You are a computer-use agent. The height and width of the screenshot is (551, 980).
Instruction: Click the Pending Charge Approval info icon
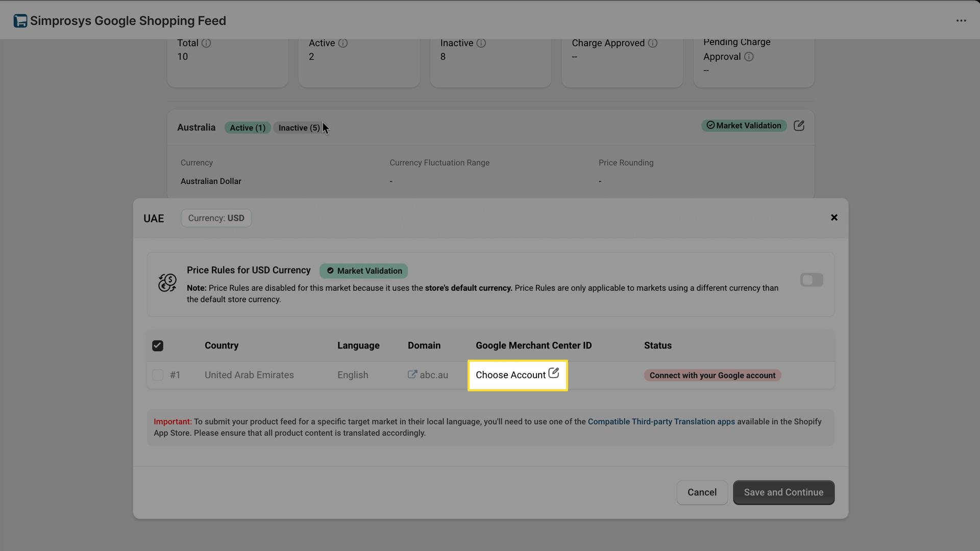[749, 57]
